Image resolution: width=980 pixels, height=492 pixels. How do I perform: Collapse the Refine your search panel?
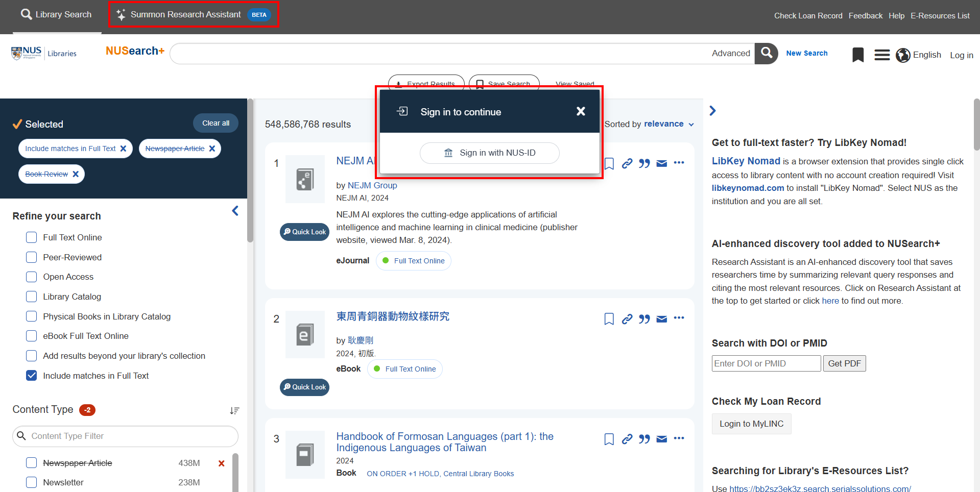(x=235, y=211)
